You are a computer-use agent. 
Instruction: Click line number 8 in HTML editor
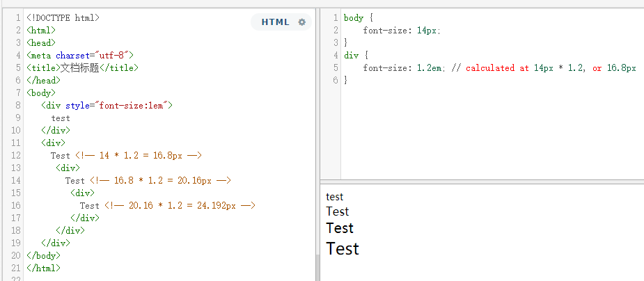pyautogui.click(x=17, y=105)
